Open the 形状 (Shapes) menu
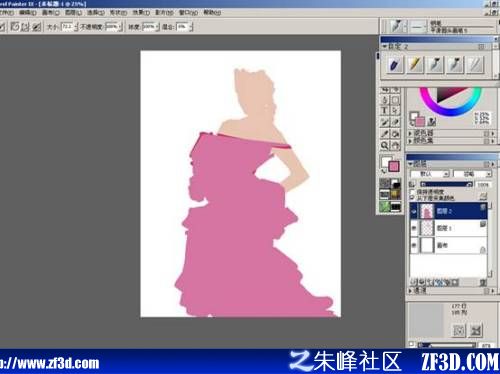The width and height of the screenshot is (500, 374). [118, 12]
